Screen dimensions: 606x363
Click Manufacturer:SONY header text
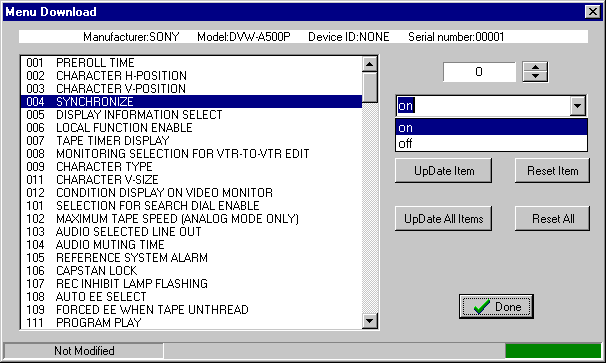(x=131, y=37)
